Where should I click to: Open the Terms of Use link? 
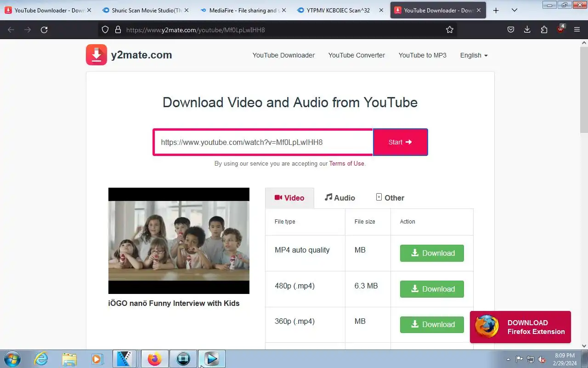point(346,163)
